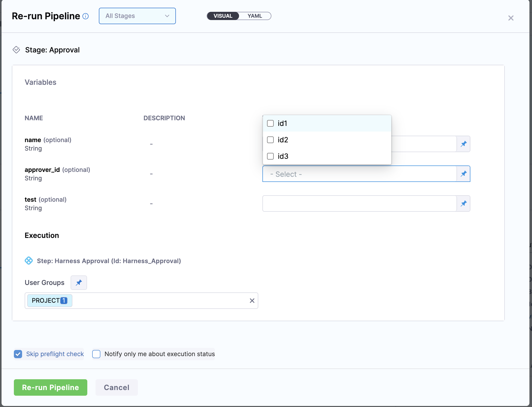
Task: Click the pin icon for the name variable
Action: [463, 144]
